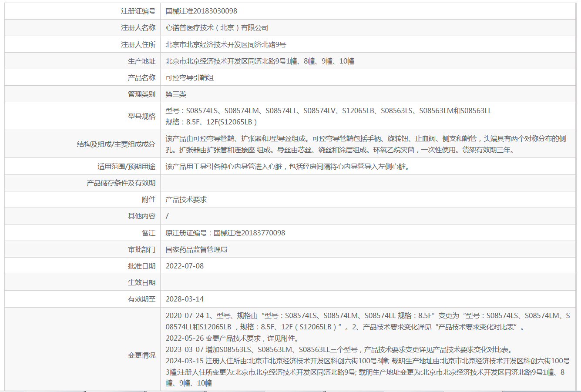This screenshot has width=581, height=392.
Task: Click registrant name 心诺普医疗技术（北京）有限公司
Action: click(x=217, y=27)
